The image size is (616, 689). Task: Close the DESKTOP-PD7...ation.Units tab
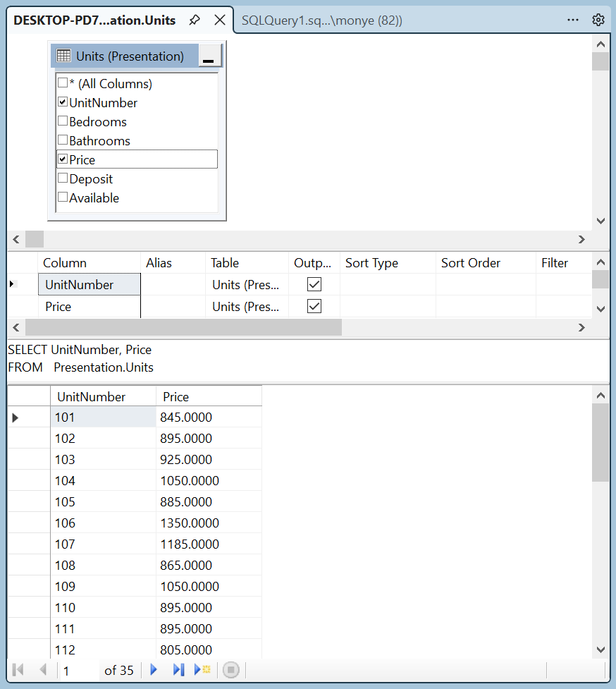click(x=219, y=20)
